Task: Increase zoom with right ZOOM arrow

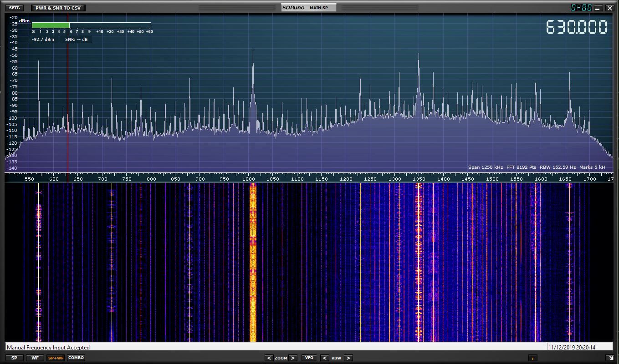Action: tap(293, 358)
